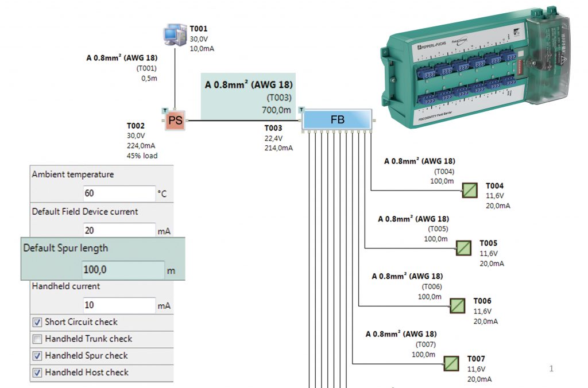588x388 pixels.
Task: Toggle off the Handheld Host check
Action: [37, 372]
